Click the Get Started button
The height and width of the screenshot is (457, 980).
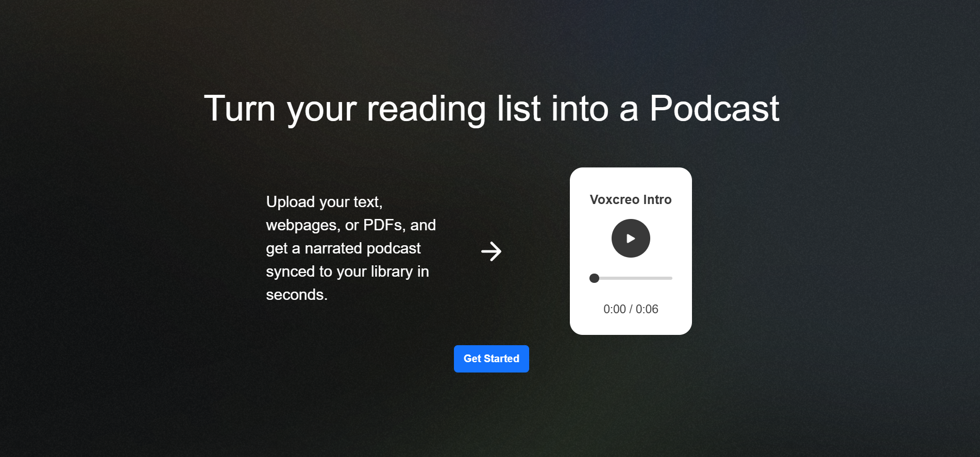pos(491,359)
